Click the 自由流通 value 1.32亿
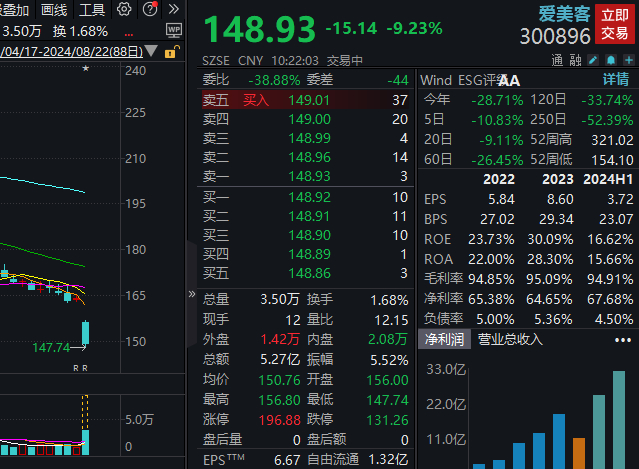 coord(388,460)
